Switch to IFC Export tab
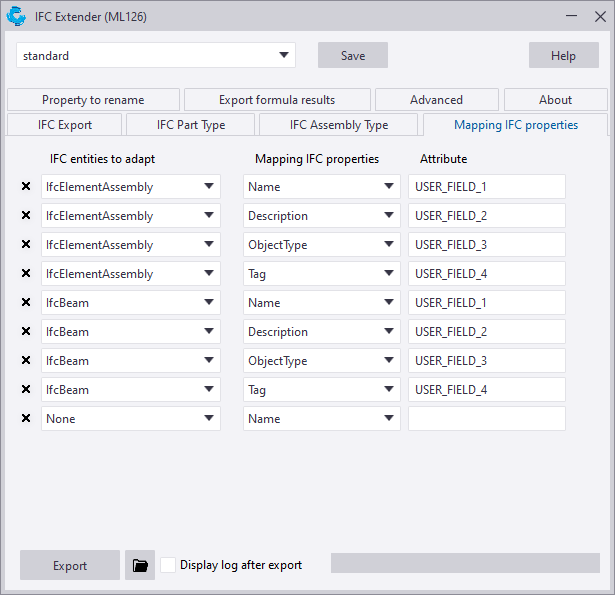615x595 pixels. [x=65, y=125]
